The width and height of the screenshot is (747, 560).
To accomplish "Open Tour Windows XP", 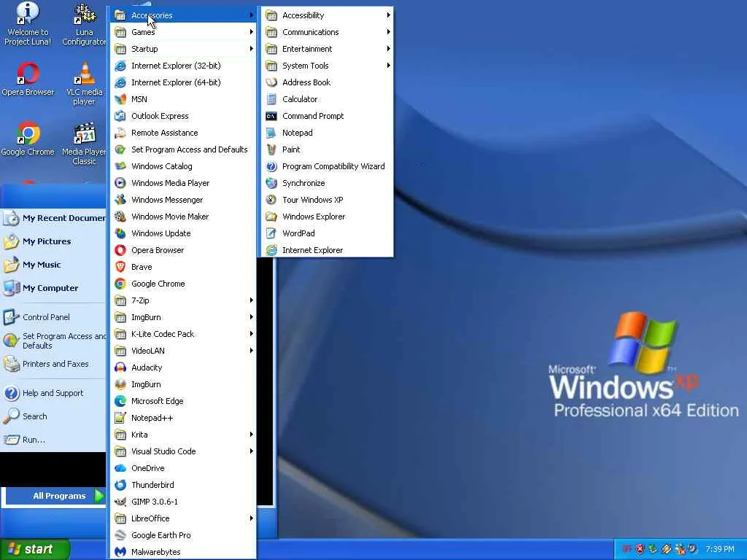I will point(327,200).
